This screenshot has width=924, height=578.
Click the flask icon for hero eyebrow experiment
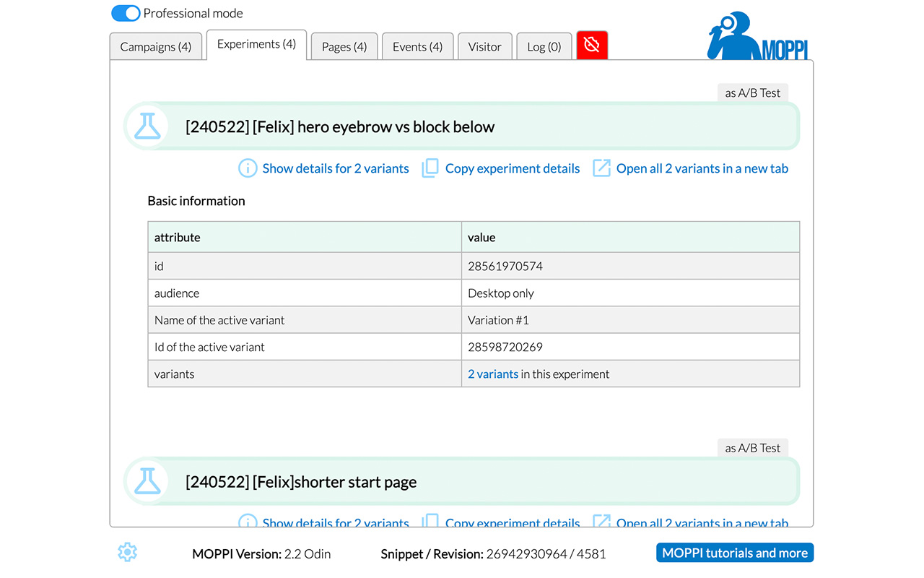tap(148, 126)
